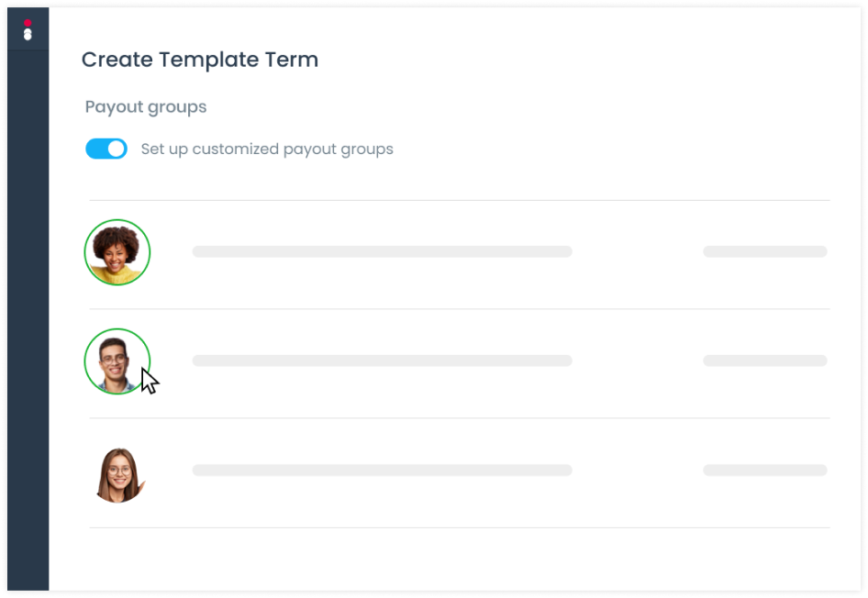Click the app logo in the sidebar
The height and width of the screenshot is (598, 868).
point(28,29)
